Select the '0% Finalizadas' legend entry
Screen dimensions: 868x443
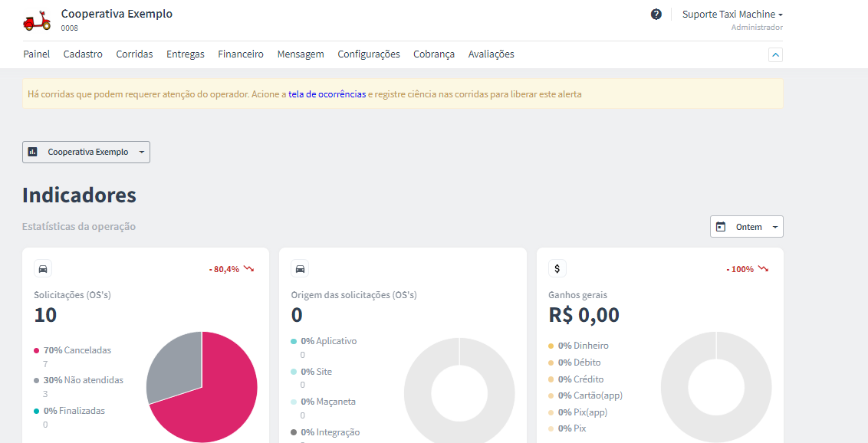(x=69, y=410)
